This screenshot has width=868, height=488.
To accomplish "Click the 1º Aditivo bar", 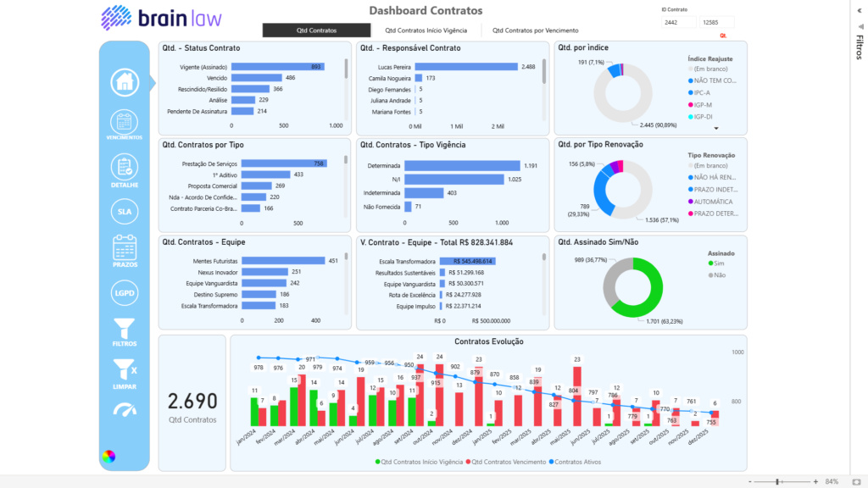I will tap(265, 175).
